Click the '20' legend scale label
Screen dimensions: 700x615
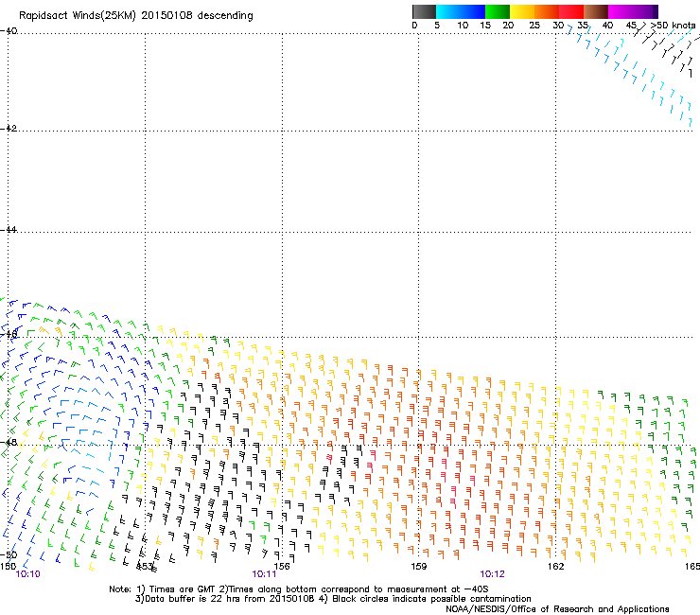click(508, 26)
